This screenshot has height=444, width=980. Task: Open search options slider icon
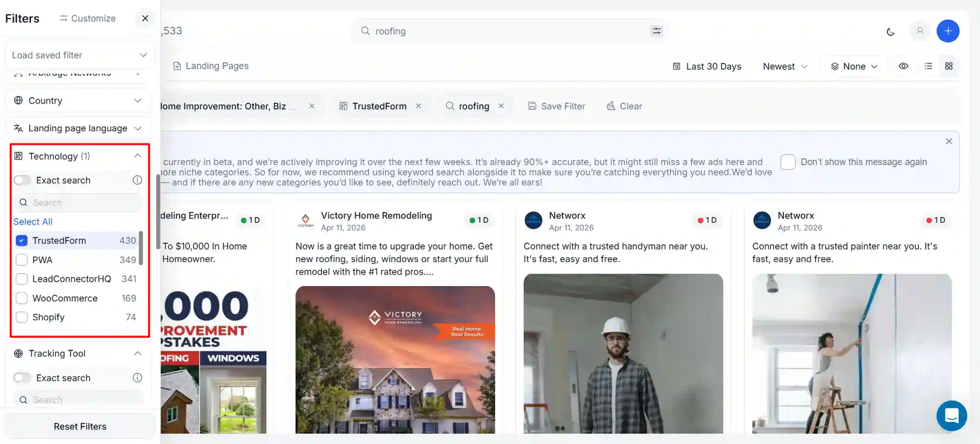point(657,31)
